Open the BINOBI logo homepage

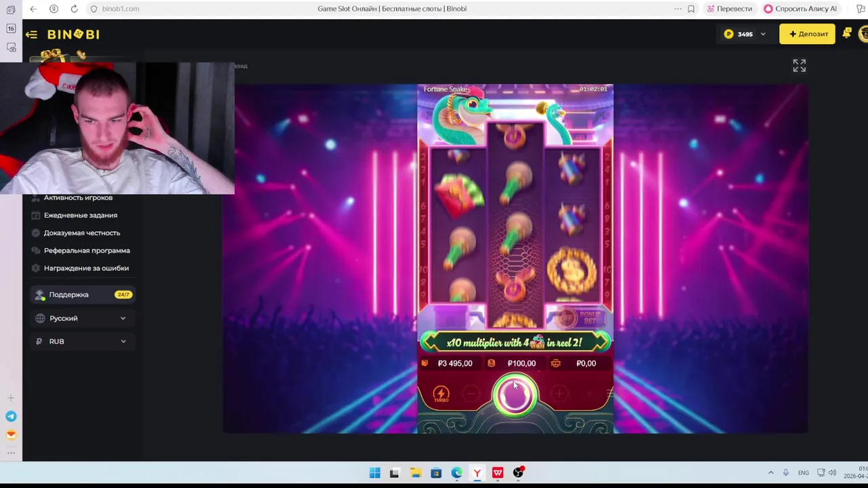click(73, 34)
